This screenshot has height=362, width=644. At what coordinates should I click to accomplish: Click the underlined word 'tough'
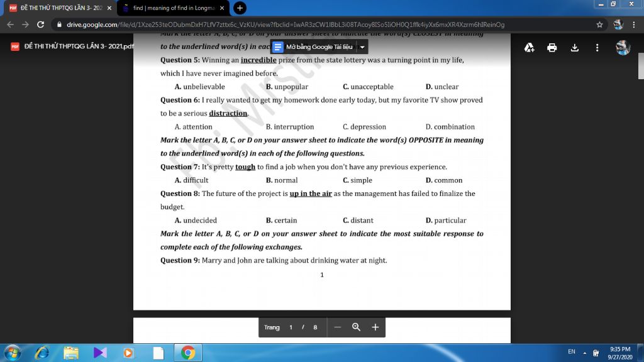click(245, 167)
